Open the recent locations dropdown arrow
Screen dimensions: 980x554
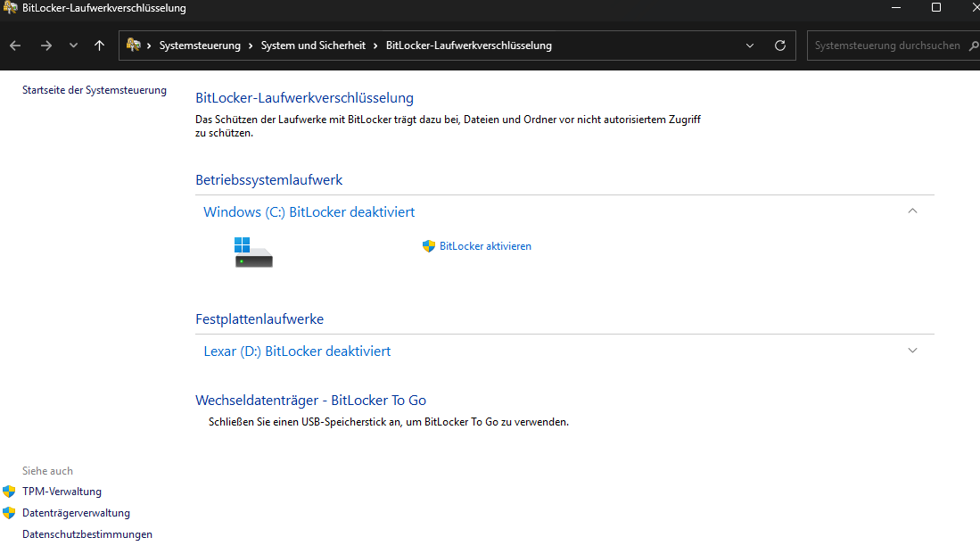(73, 45)
